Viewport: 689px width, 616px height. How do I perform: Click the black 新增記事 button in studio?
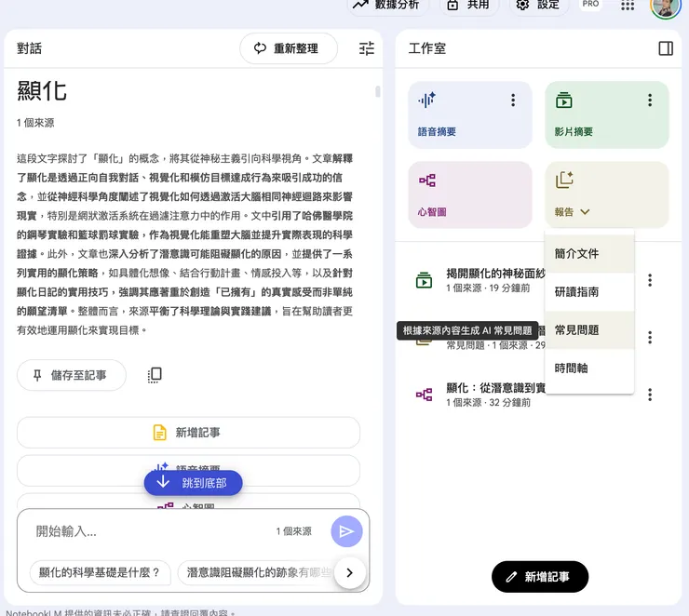pyautogui.click(x=540, y=577)
